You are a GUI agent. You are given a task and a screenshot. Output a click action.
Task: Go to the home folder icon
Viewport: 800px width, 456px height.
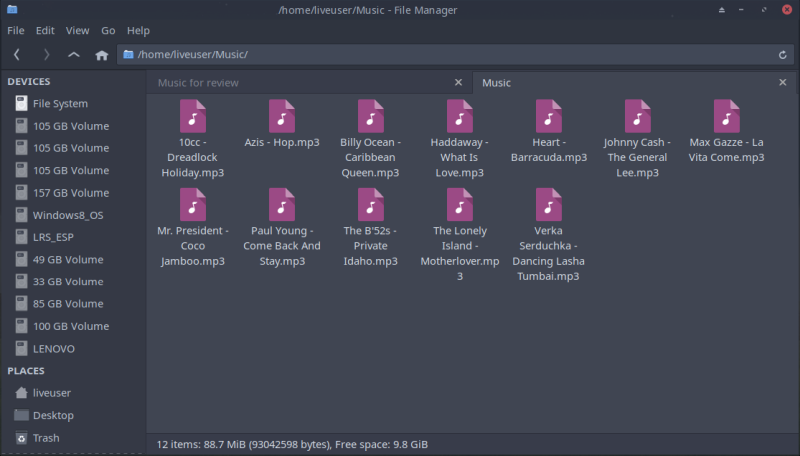(102, 55)
